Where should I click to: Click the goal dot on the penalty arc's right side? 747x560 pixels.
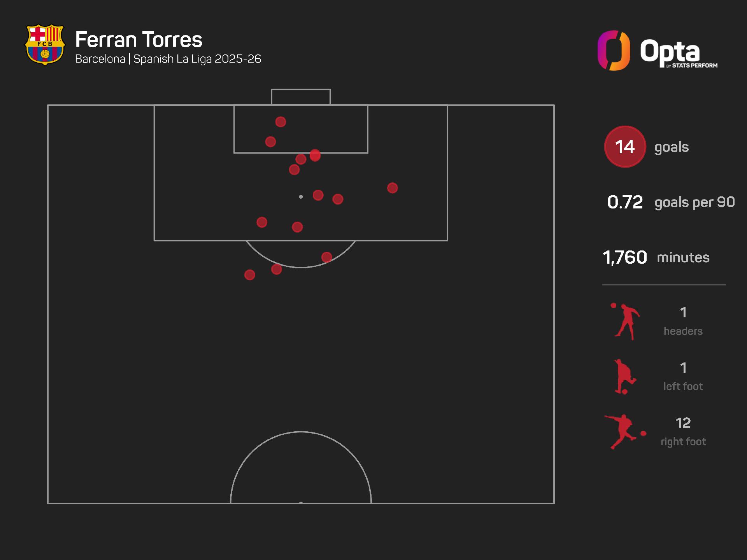(x=326, y=257)
